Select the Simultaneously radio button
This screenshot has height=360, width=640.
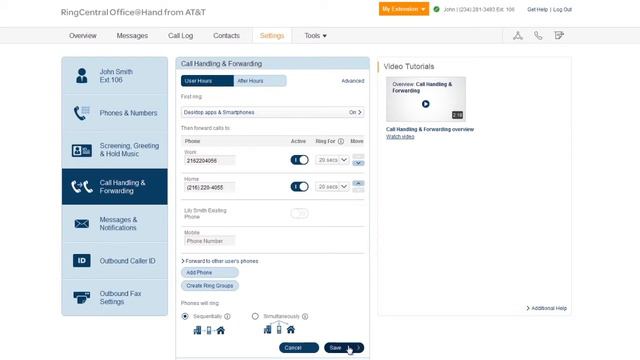(x=255, y=316)
